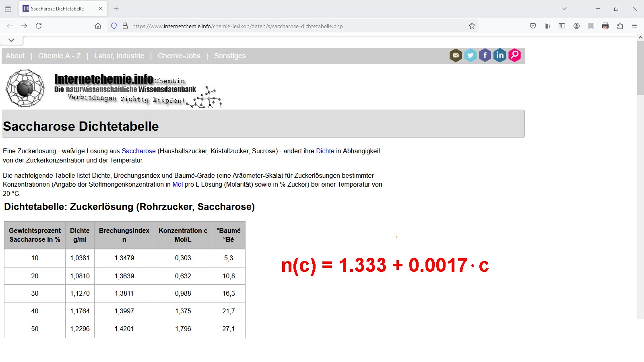Open the browser home page
The image size is (644, 362).
98,26
